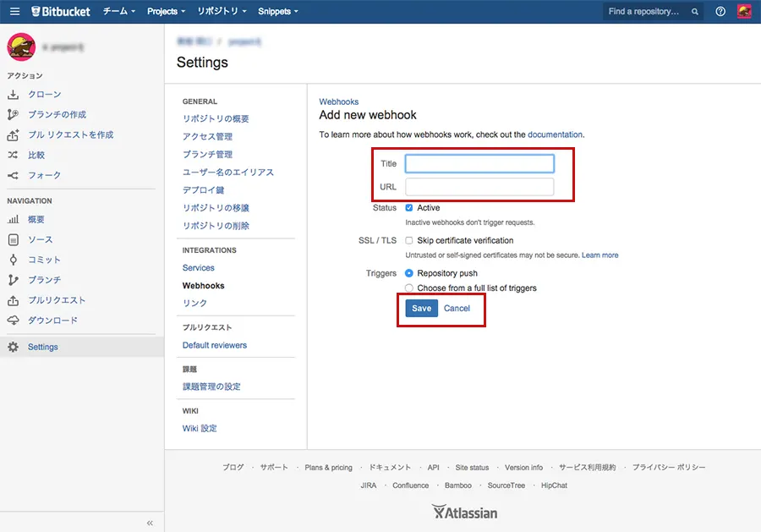Enable Skip certificate verification checkbox
The image size is (761, 532).
[409, 241]
